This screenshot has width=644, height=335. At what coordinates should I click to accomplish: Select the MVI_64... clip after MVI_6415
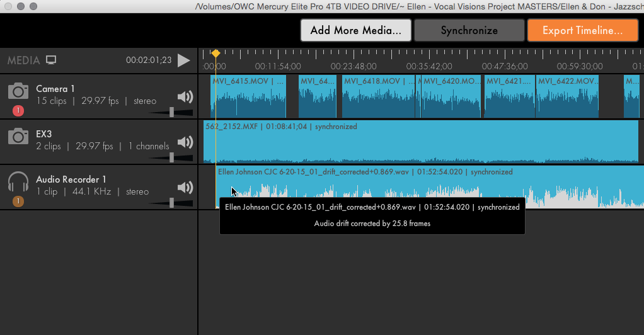pyautogui.click(x=318, y=97)
